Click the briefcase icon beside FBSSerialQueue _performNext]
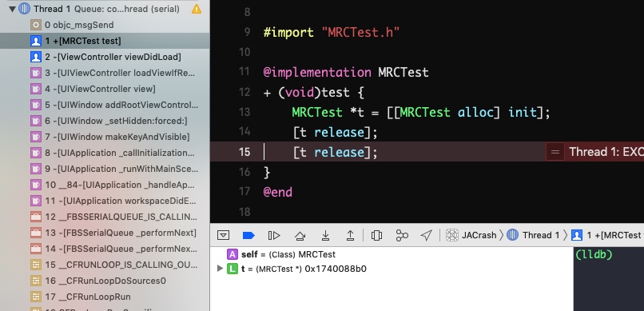Image resolution: width=644 pixels, height=311 pixels. 36,233
